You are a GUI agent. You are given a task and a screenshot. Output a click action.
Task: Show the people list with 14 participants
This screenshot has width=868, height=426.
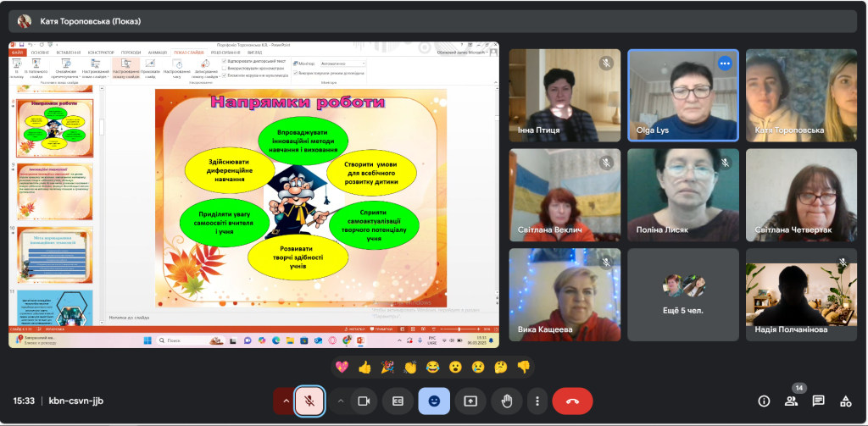tap(791, 401)
